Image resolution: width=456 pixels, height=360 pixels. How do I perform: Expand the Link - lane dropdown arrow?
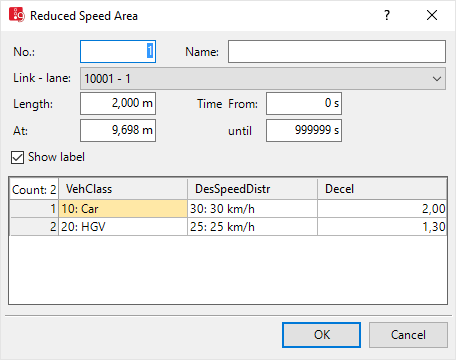tap(437, 79)
